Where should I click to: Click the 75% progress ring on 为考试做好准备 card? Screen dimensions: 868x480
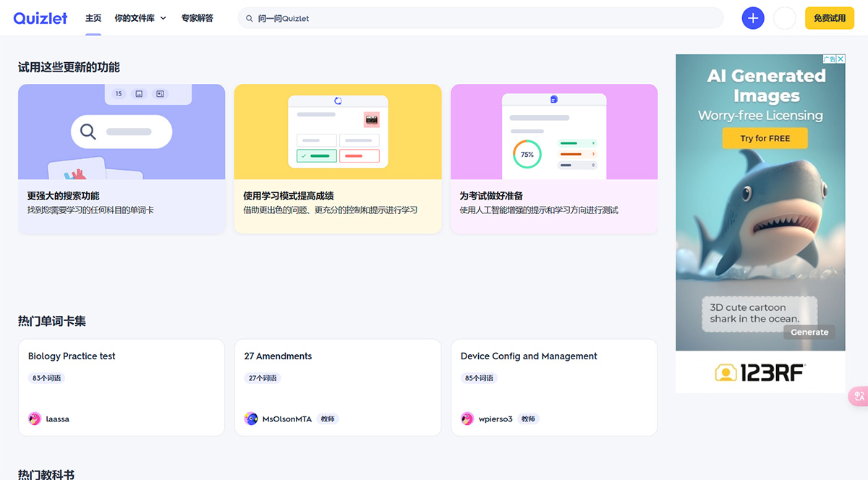[527, 154]
